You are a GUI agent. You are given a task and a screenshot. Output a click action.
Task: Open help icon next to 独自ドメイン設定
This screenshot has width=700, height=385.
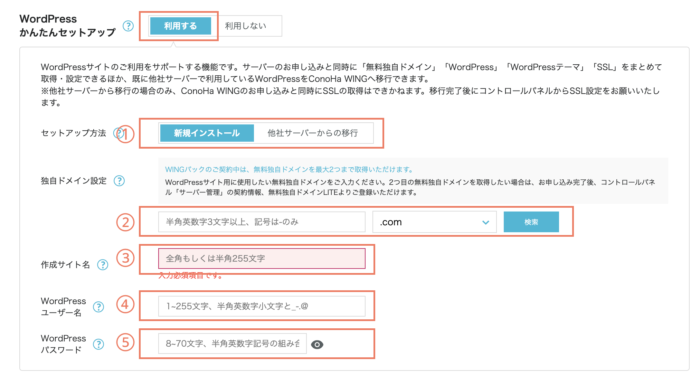point(119,181)
